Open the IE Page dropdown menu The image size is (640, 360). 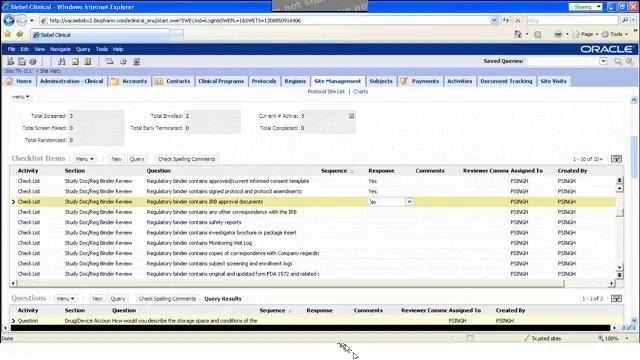[586, 34]
